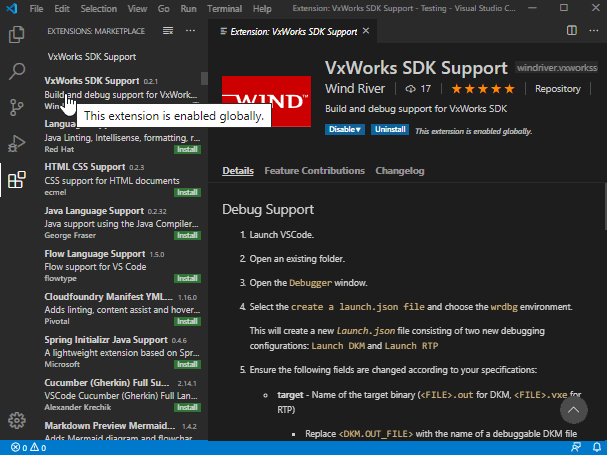Click the install count cloud icon
607x455 pixels.
(x=410, y=89)
